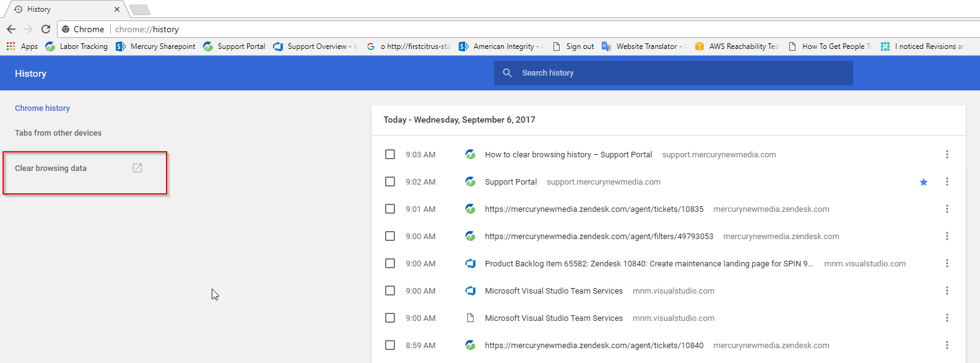Click the chrome://history address bar
The image size is (980, 363).
pos(520,29)
